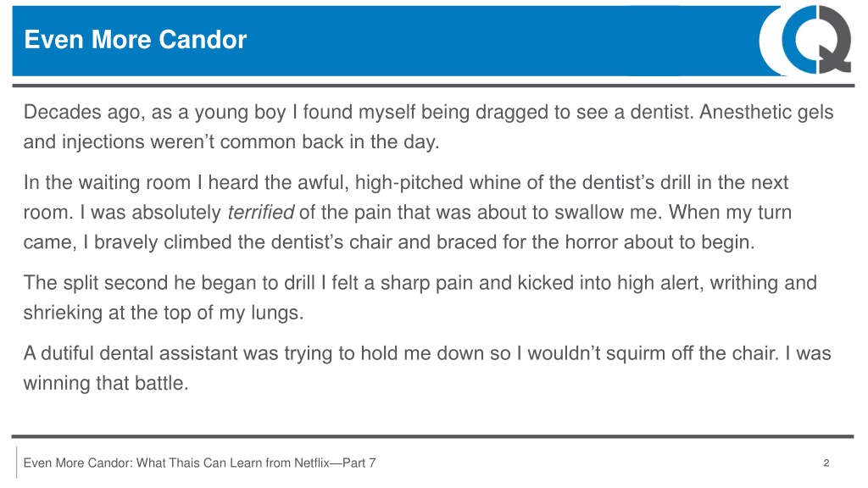This screenshot has height=488, width=868.
Task: Select the "Even More Candor" slide title
Action: (136, 40)
